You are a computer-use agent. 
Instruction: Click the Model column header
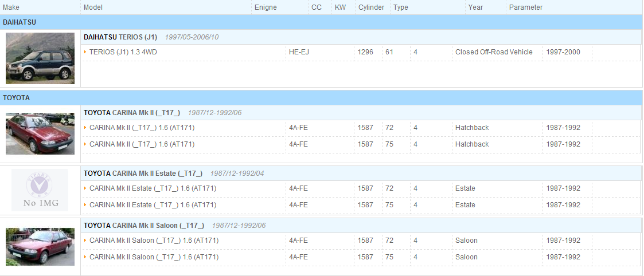click(x=93, y=7)
